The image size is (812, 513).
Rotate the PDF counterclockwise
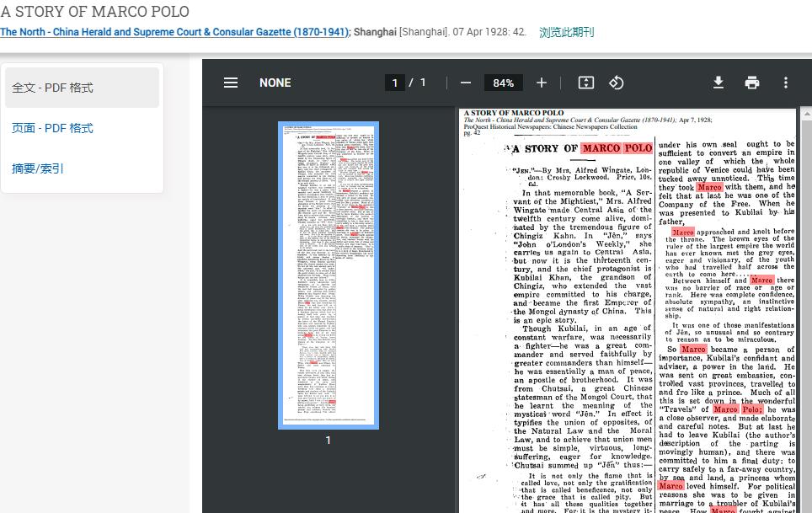[617, 83]
